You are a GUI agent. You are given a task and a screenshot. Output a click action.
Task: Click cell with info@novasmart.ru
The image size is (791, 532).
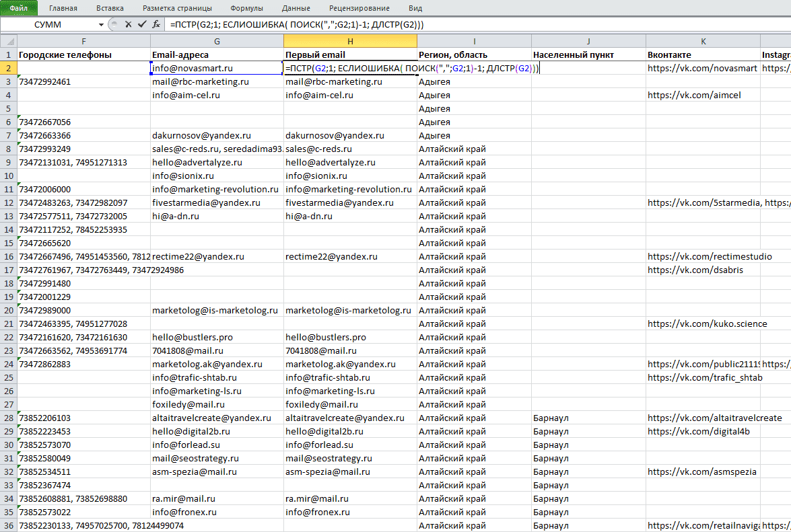pos(217,68)
